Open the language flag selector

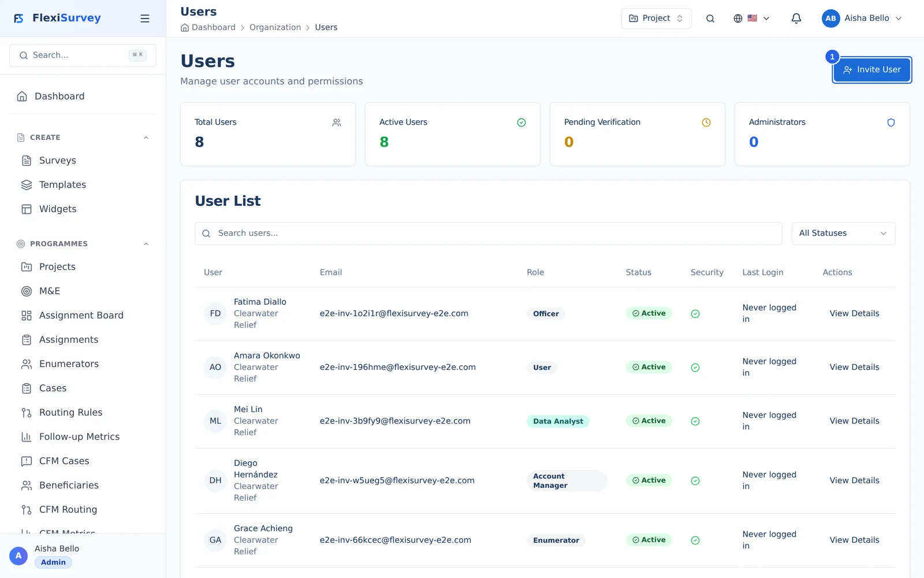pos(751,18)
